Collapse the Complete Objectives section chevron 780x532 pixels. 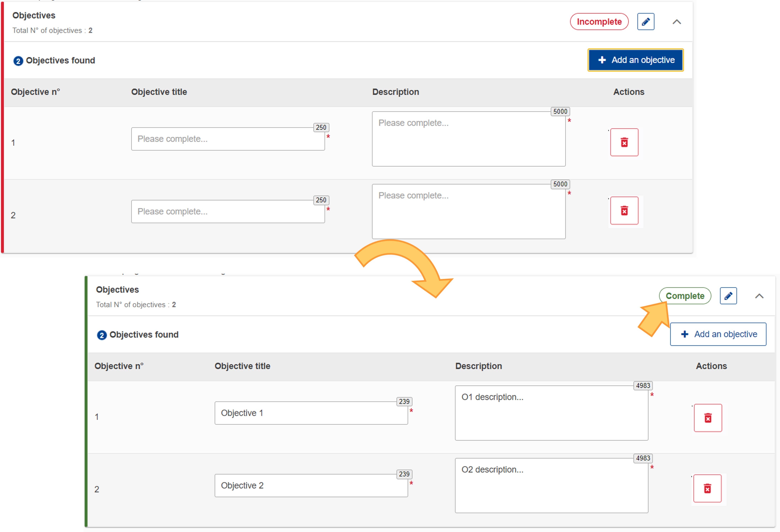coord(759,296)
